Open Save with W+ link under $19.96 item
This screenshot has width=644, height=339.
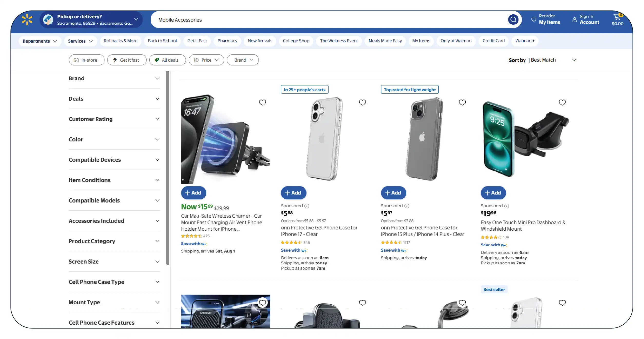[494, 245]
